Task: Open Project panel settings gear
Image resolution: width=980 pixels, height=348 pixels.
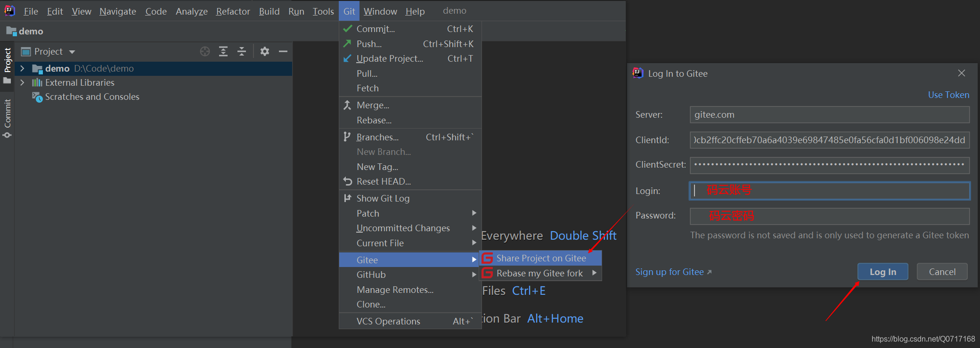Action: point(265,51)
